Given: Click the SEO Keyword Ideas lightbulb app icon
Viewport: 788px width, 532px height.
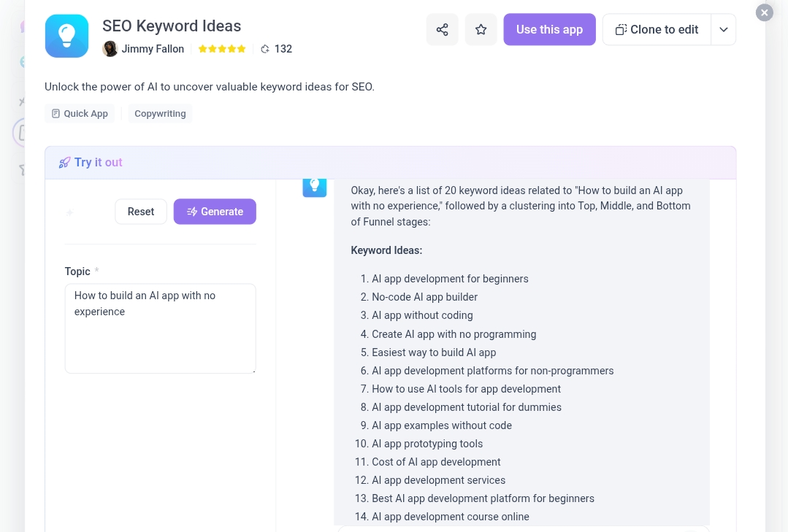Looking at the screenshot, I should [67, 36].
